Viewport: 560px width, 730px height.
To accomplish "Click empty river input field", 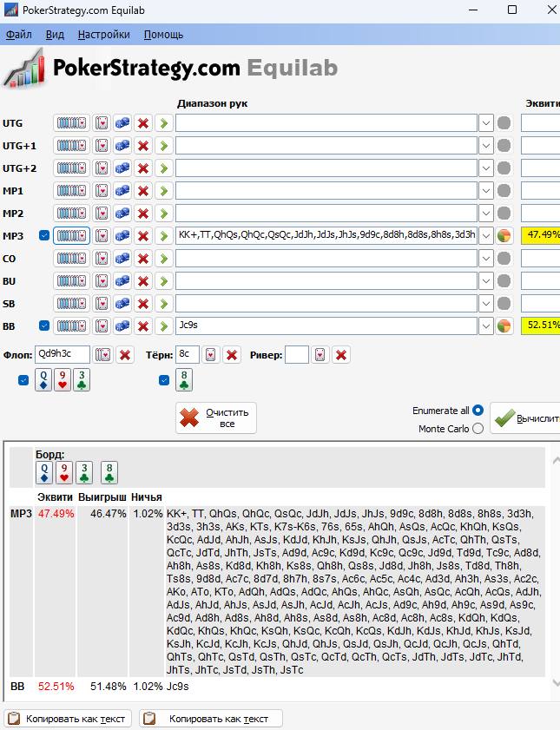I will coord(297,355).
